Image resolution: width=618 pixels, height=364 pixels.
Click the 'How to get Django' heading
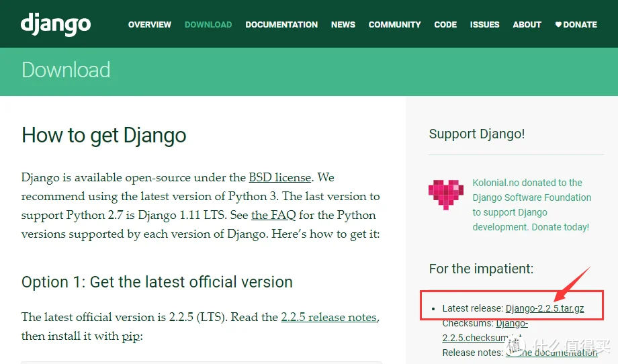[x=103, y=136]
